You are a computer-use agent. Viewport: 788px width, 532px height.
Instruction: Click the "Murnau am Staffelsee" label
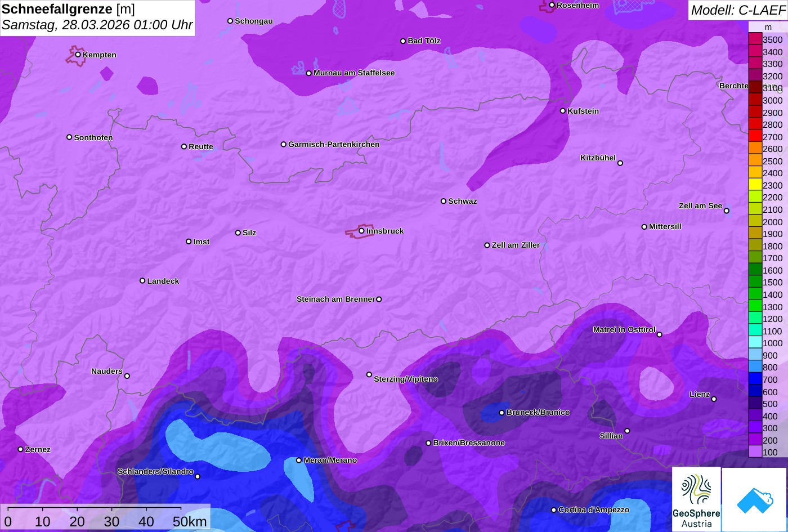[354, 73]
